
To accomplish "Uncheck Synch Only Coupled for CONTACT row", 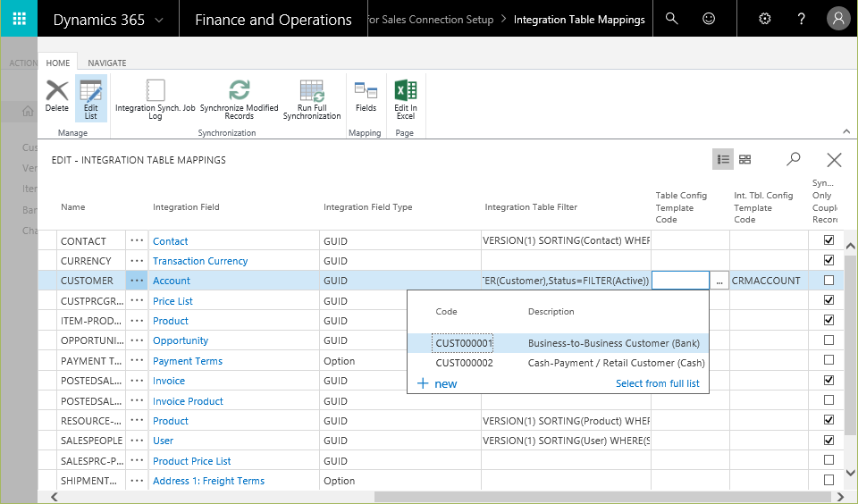I will click(x=829, y=239).
